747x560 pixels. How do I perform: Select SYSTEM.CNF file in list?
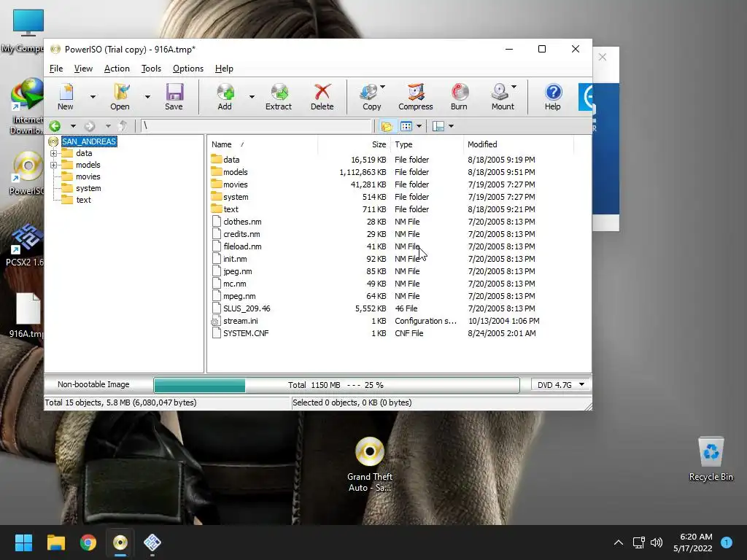[x=246, y=333]
